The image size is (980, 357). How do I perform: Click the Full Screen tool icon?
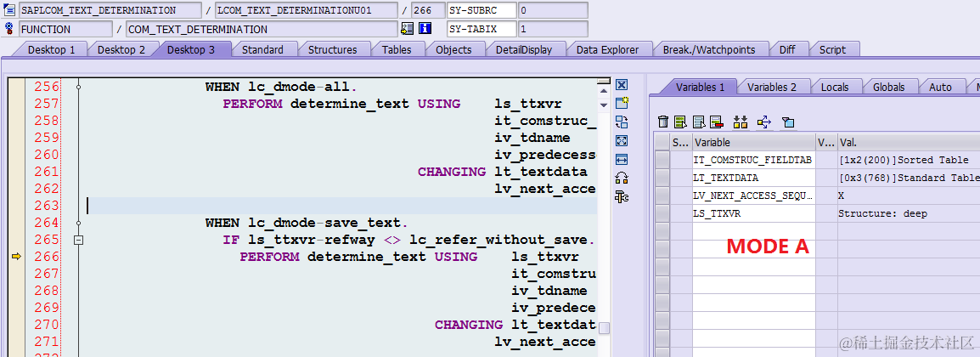622,140
